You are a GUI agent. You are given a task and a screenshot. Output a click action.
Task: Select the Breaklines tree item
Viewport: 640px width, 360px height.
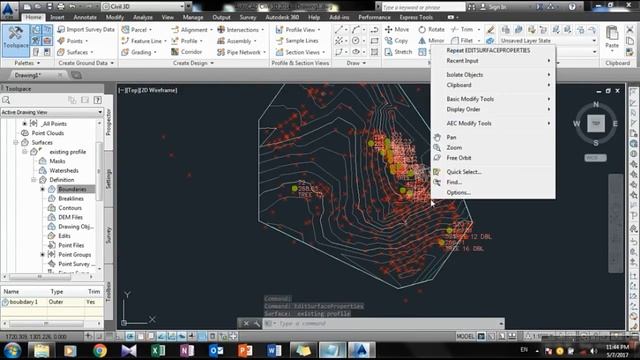click(x=66, y=198)
